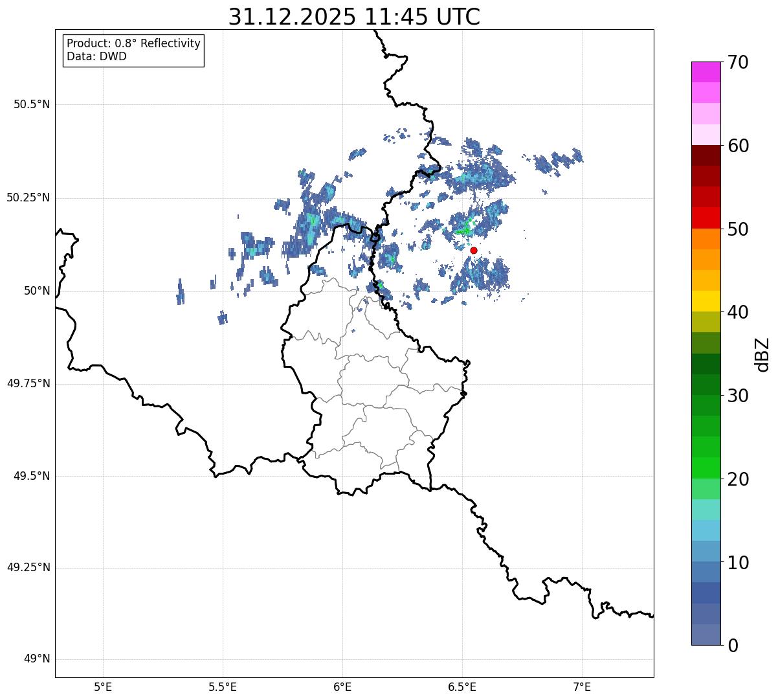Click the Data: DWD text
778x700 pixels.
point(97,56)
